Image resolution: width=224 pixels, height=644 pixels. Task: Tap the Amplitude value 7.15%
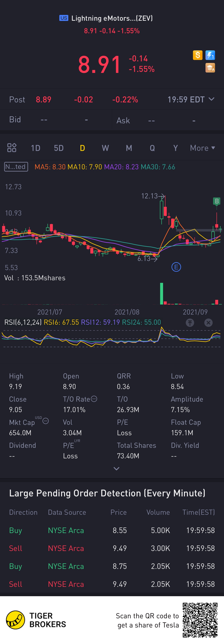pos(180,410)
